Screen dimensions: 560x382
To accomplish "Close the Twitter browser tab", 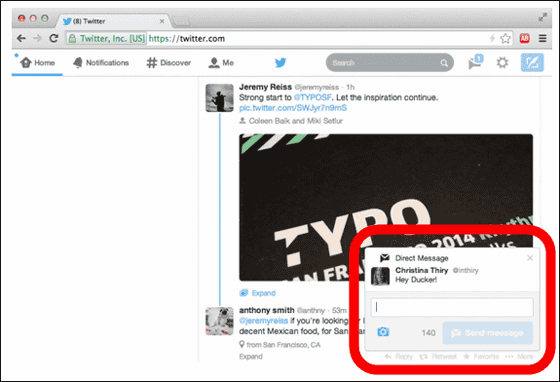I will click(x=162, y=21).
